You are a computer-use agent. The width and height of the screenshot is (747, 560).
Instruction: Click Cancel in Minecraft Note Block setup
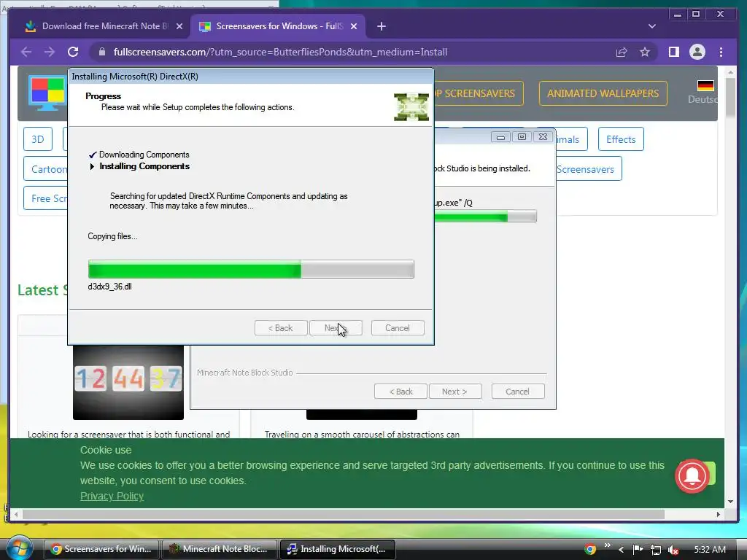(517, 392)
